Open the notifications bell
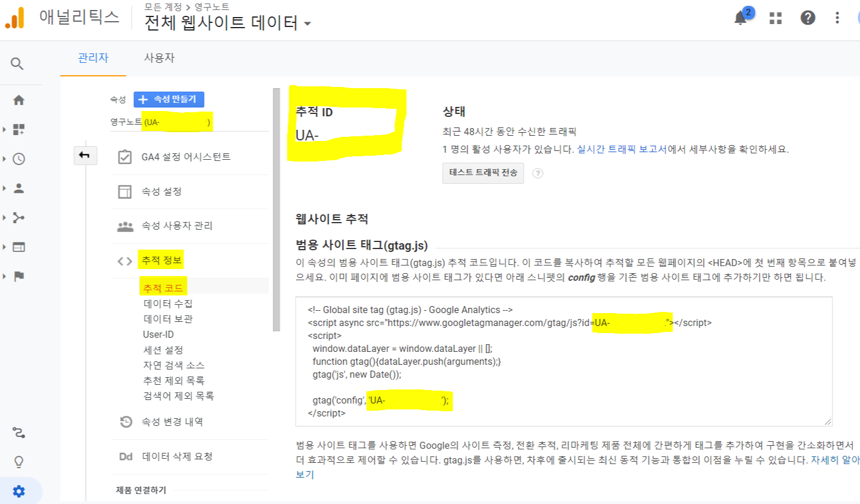 [740, 18]
